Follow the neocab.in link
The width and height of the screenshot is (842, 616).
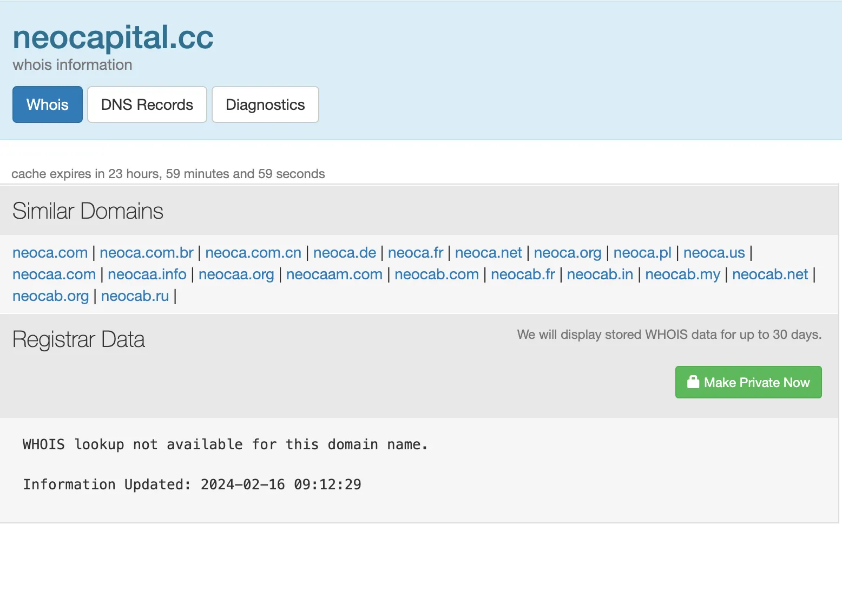coord(600,274)
